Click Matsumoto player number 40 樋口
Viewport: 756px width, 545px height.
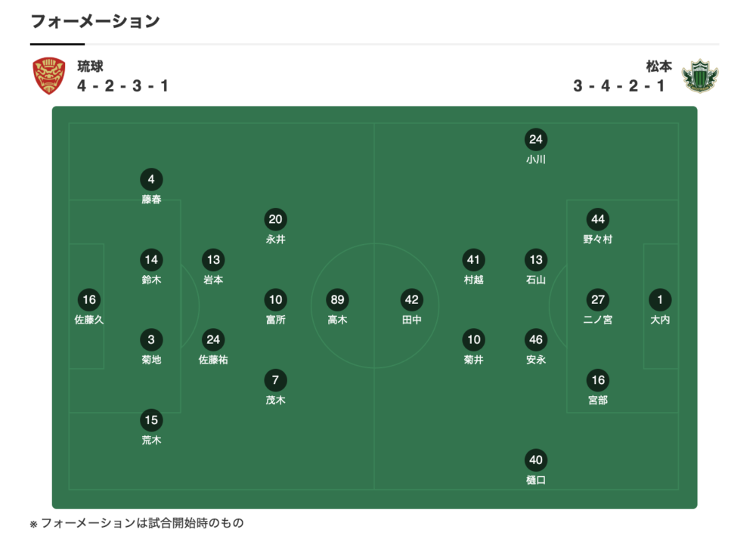[x=536, y=460]
